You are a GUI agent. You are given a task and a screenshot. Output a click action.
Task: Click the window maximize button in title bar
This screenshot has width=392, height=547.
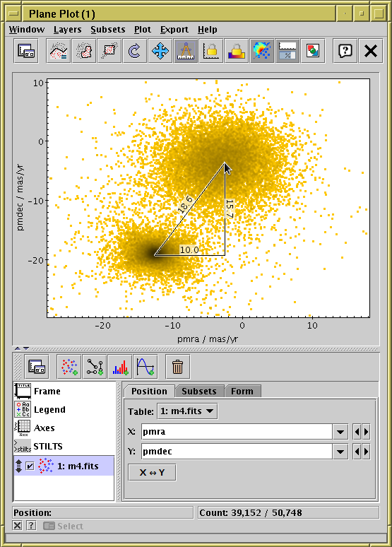[x=379, y=13]
